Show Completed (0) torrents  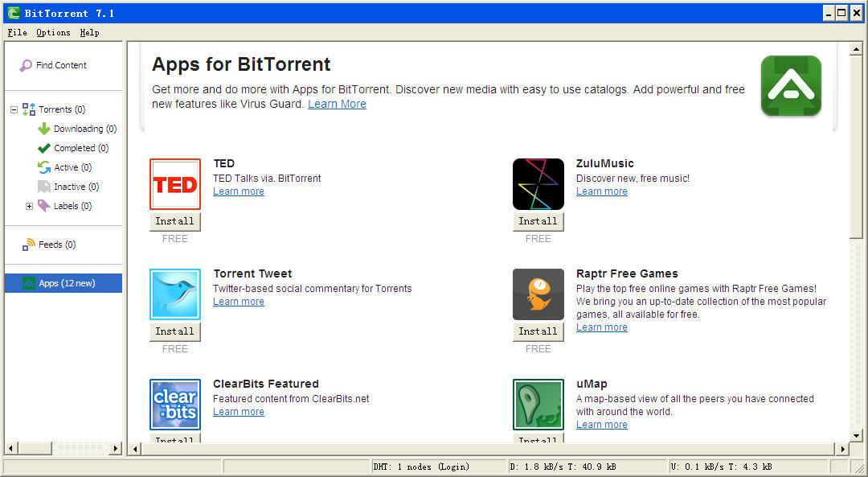81,149
